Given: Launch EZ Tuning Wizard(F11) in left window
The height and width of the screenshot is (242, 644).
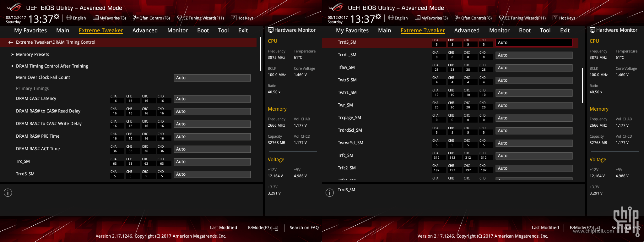Looking at the screenshot, I should 201,18.
